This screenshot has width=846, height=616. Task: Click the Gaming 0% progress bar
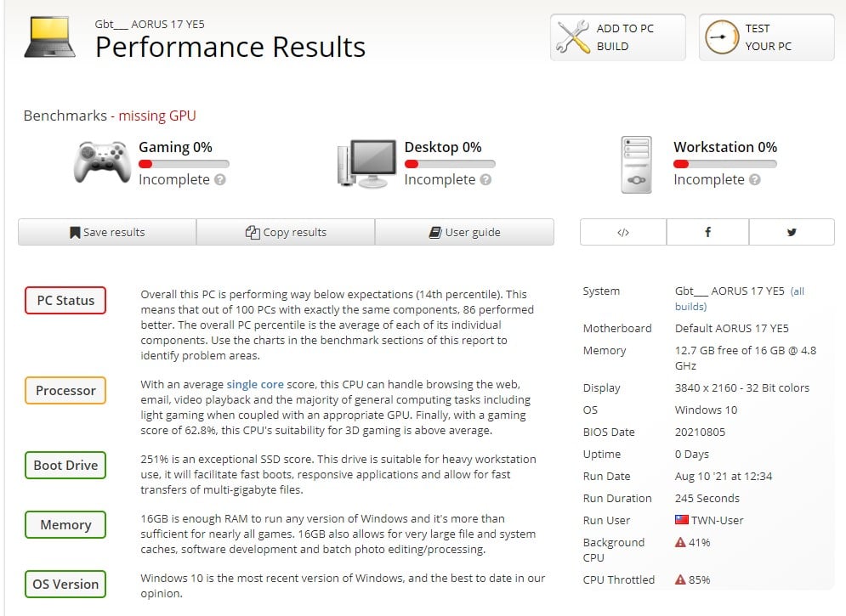pyautogui.click(x=184, y=164)
